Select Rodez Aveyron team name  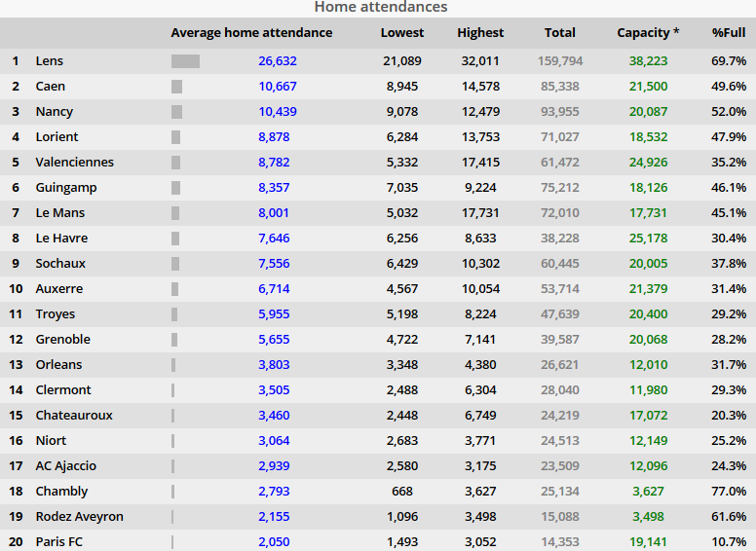coord(80,517)
